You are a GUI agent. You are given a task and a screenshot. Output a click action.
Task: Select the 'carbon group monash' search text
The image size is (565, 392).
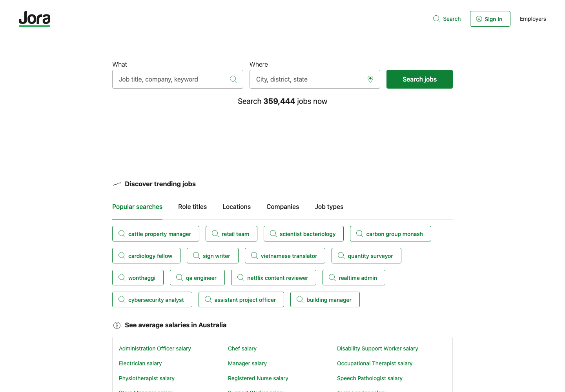pos(394,234)
